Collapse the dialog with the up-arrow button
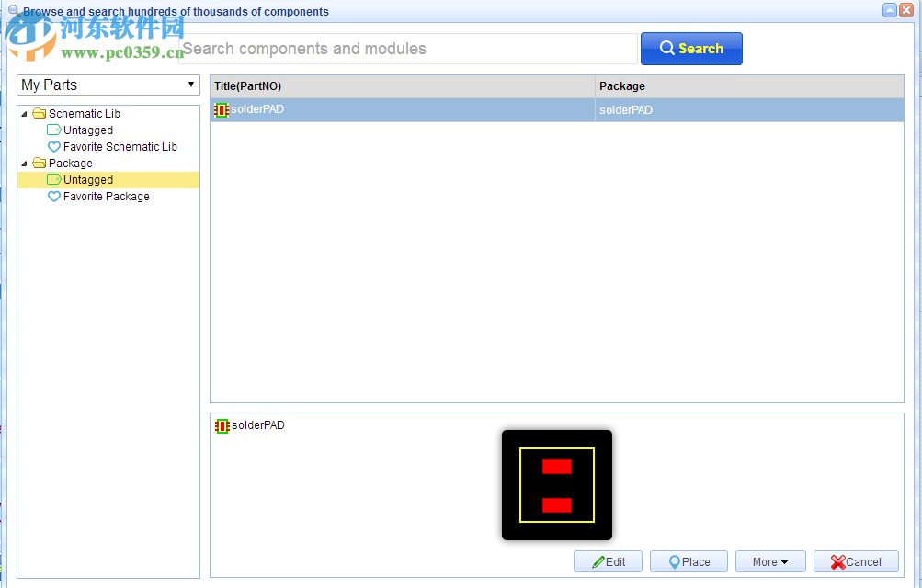This screenshot has width=922, height=588. point(890,10)
